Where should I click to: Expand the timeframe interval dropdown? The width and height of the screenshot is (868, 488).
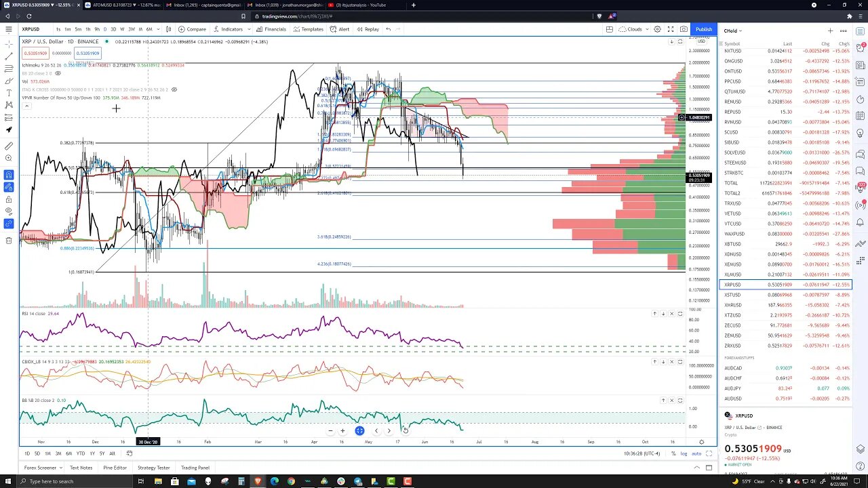(158, 29)
